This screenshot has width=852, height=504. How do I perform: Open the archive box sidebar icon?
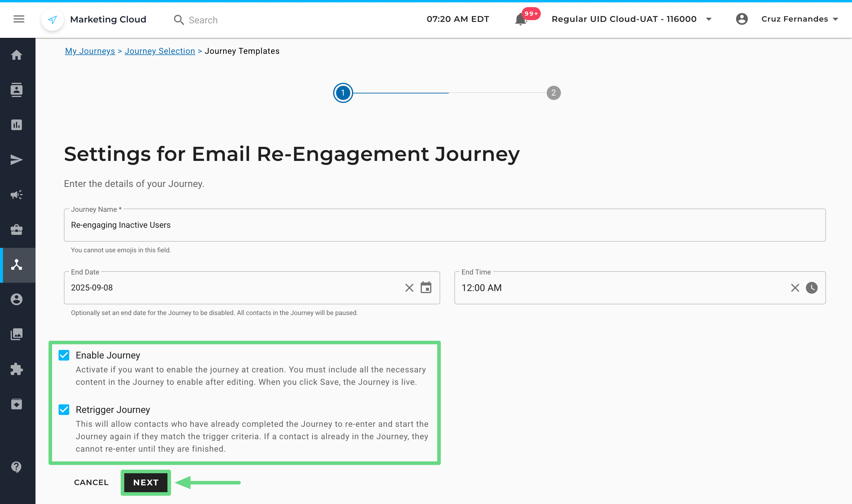coord(17,404)
